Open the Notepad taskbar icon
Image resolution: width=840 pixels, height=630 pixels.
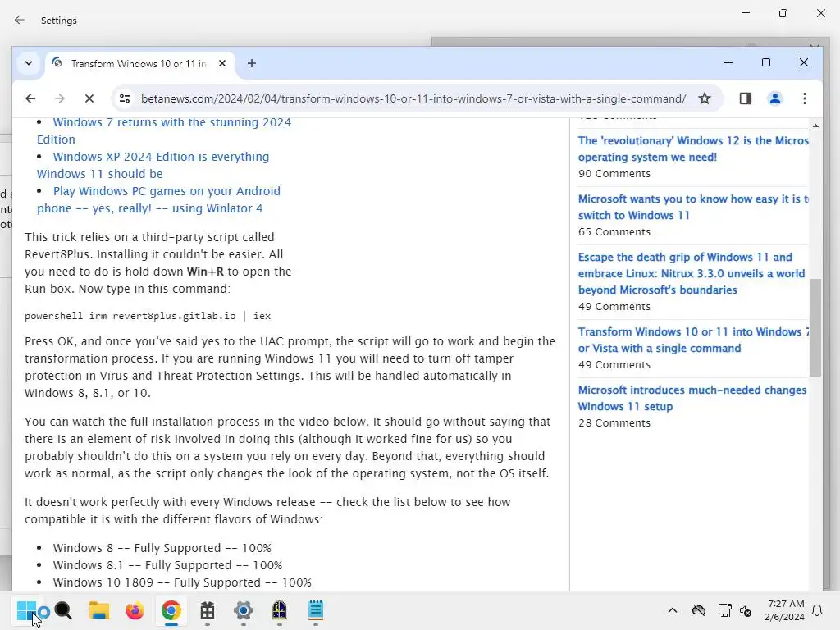316,610
